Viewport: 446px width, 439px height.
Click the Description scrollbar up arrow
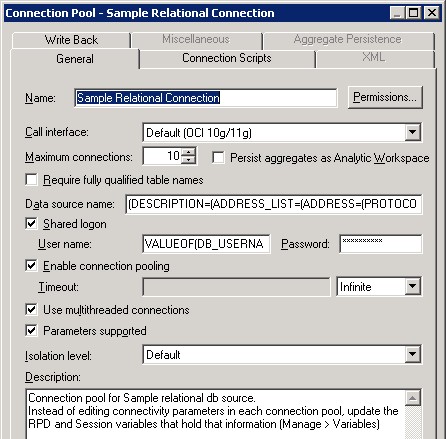(x=413, y=398)
